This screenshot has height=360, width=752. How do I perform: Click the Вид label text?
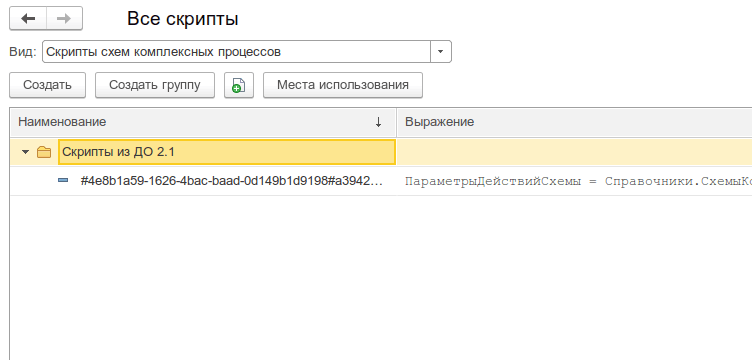[x=23, y=52]
